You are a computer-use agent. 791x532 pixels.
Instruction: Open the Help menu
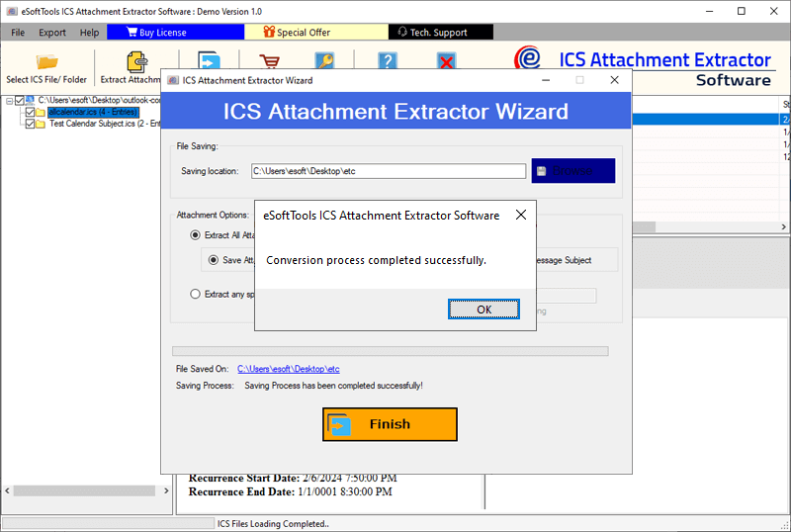89,33
